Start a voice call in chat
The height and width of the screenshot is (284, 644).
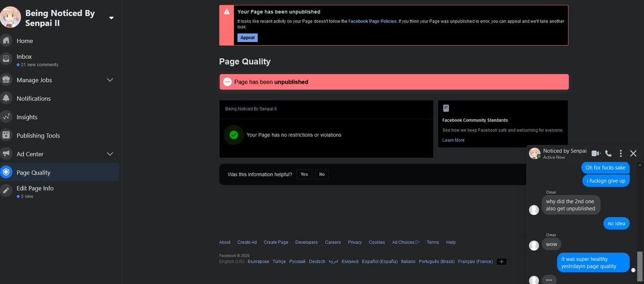(609, 154)
